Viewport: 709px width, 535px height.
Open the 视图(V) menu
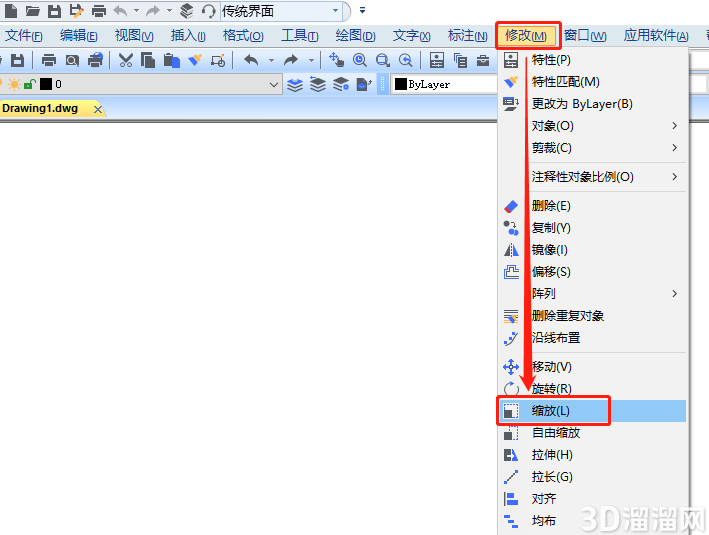tap(134, 35)
